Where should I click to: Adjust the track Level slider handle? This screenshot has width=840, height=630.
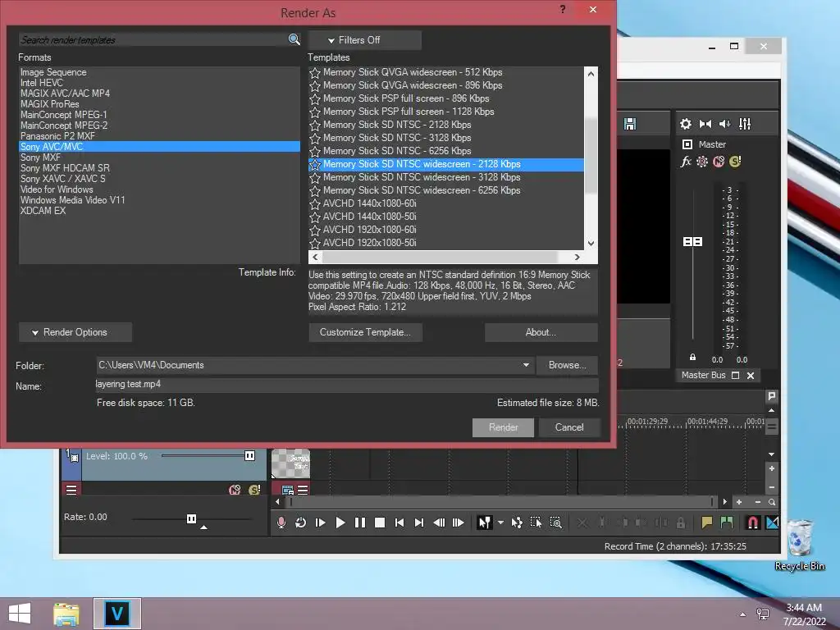click(x=249, y=456)
